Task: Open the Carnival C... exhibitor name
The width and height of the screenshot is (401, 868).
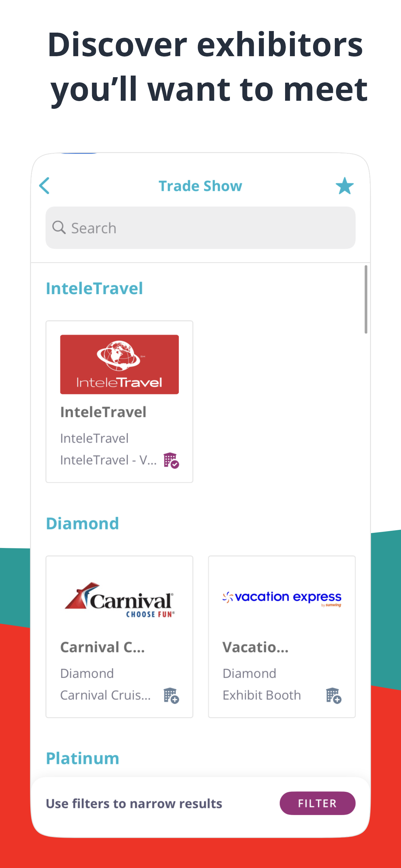Action: coord(102,647)
